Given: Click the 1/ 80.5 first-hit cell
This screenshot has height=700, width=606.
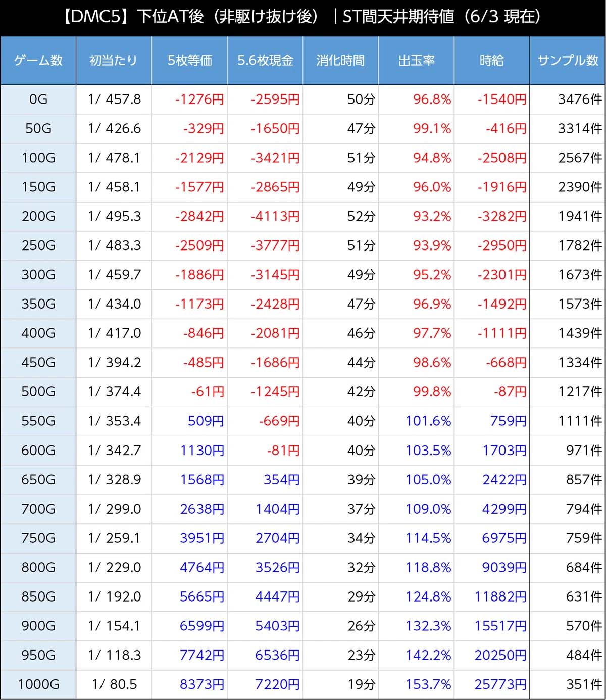Looking at the screenshot, I should (114, 684).
